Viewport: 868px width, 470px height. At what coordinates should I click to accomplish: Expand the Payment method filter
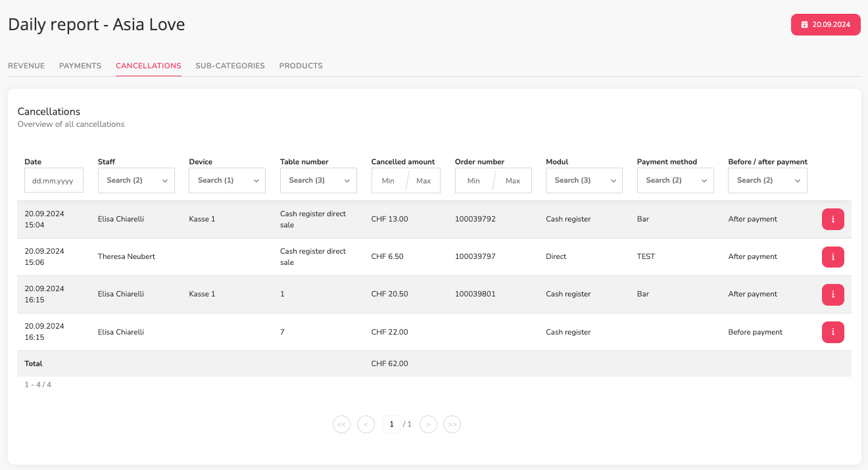coord(675,180)
